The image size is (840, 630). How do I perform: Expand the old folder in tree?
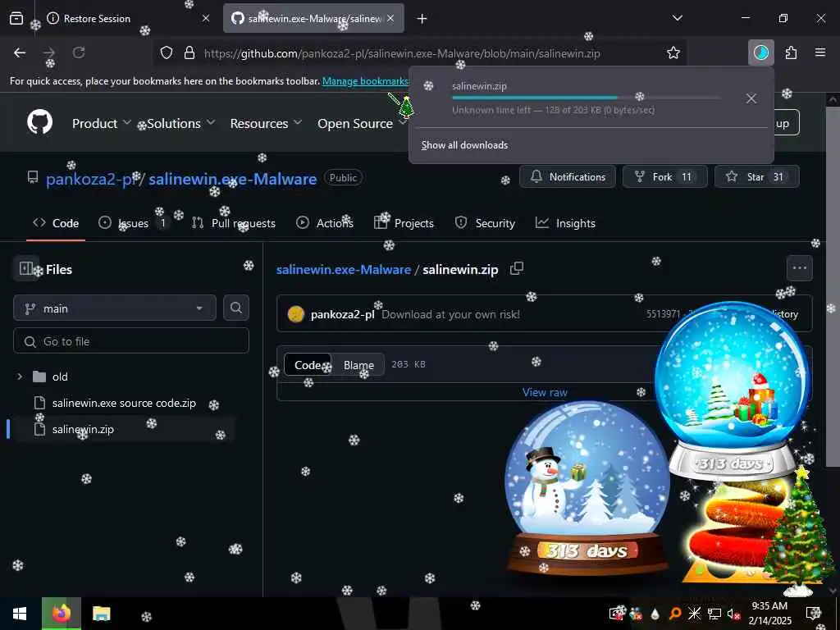[20, 377]
